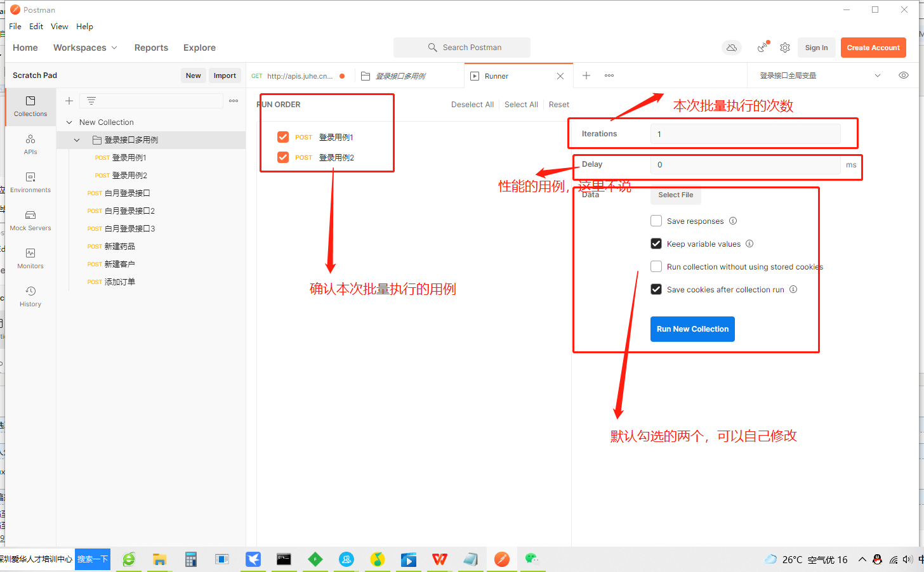Open collections panel three-dot options

[x=234, y=101]
